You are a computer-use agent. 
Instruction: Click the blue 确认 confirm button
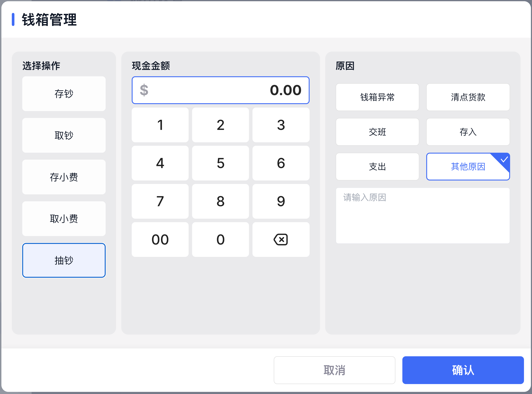click(463, 370)
